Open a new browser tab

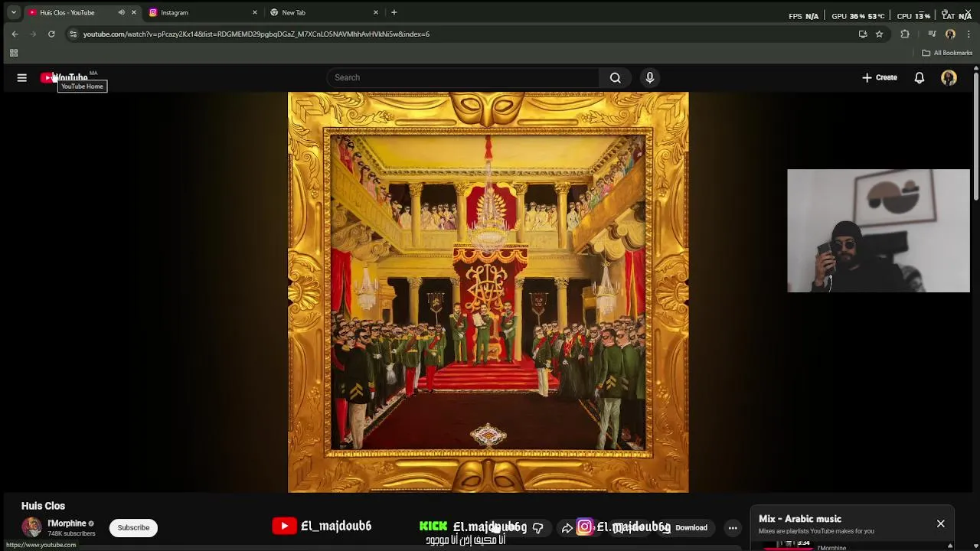click(394, 12)
